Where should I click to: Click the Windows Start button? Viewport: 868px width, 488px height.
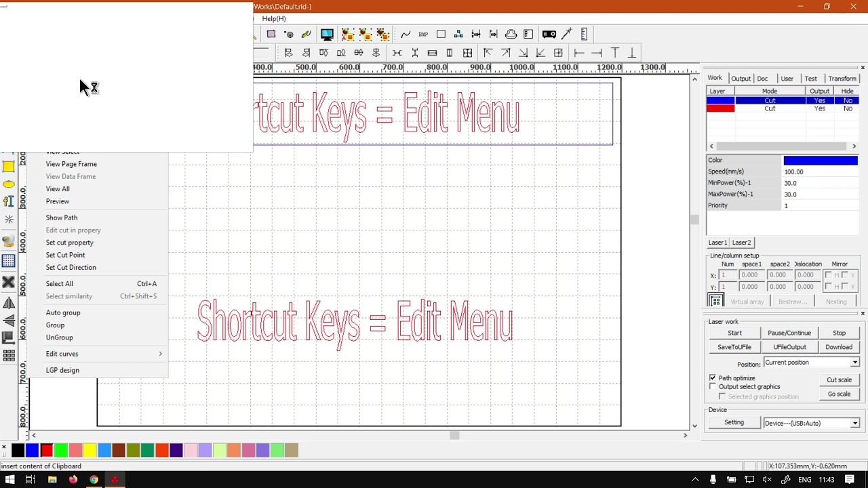click(9, 479)
